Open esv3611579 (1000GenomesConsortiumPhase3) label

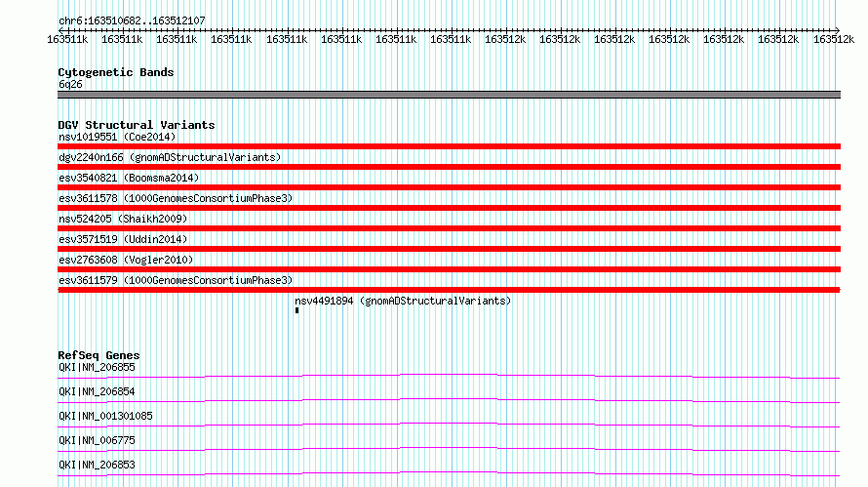point(176,280)
